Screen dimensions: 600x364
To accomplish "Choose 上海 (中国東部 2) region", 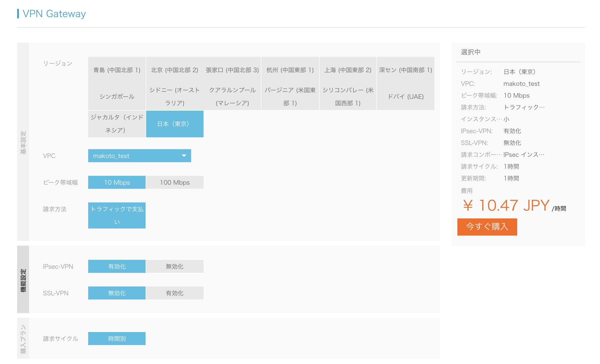I will [x=348, y=70].
